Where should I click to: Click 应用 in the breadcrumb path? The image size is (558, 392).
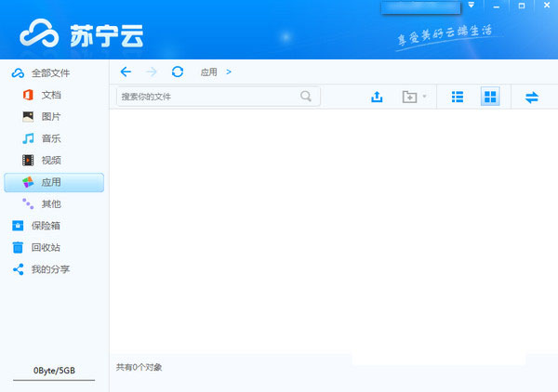(x=209, y=72)
